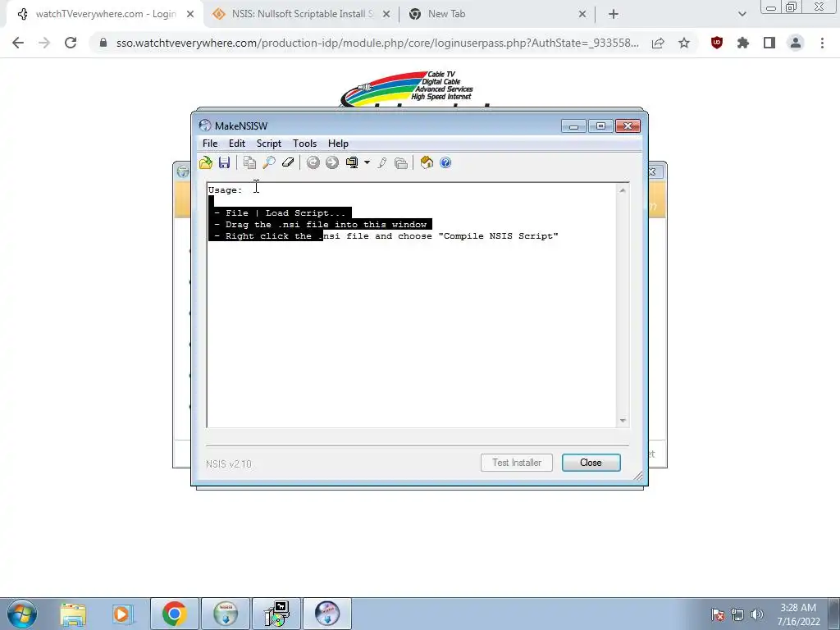Open the Extensions puzzle piece icon
The height and width of the screenshot is (630, 840).
click(x=743, y=43)
